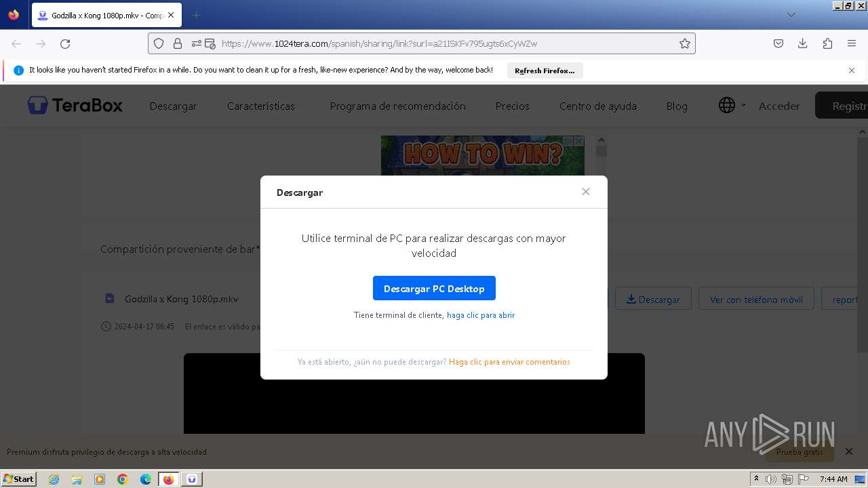Open the Blog menu item
This screenshot has height=488, width=868.
677,106
